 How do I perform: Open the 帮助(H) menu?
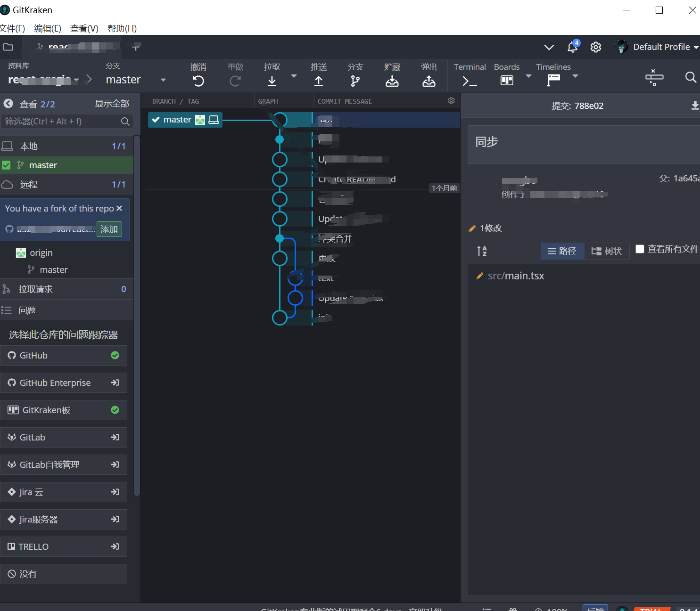click(x=122, y=28)
